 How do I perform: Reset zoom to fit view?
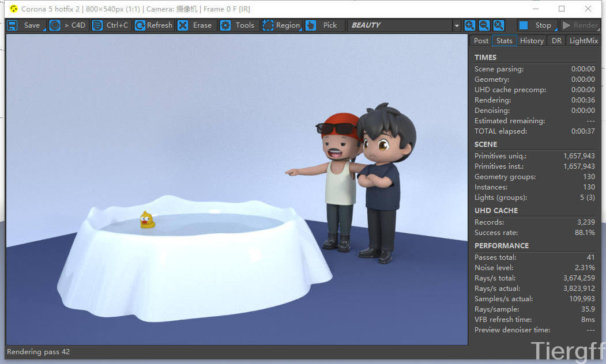[499, 25]
